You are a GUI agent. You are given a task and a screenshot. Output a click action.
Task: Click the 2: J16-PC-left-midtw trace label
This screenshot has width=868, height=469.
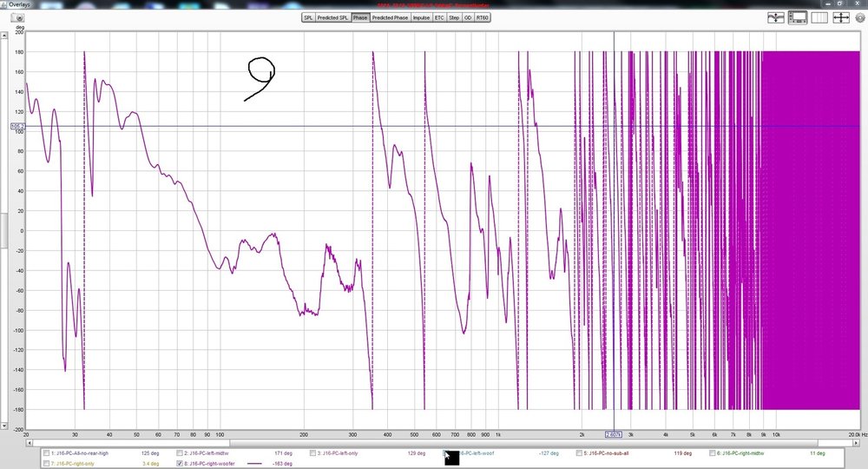[207, 453]
